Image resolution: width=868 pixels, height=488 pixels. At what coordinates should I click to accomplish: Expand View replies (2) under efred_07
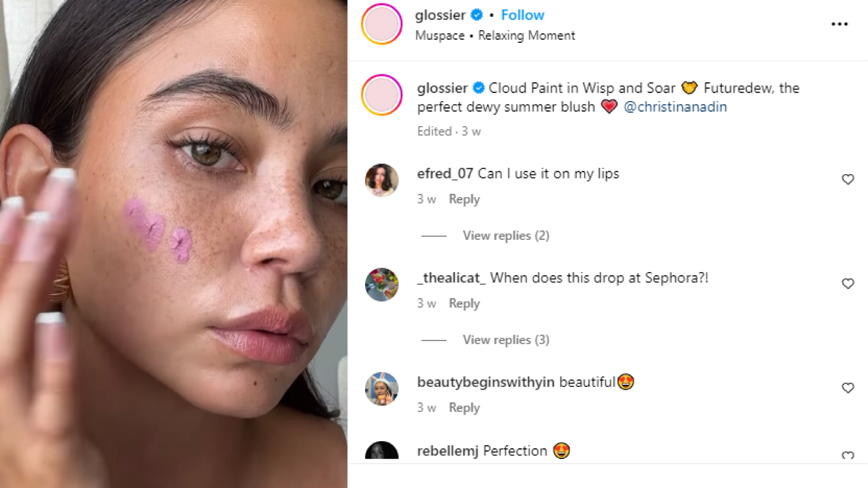pos(506,235)
